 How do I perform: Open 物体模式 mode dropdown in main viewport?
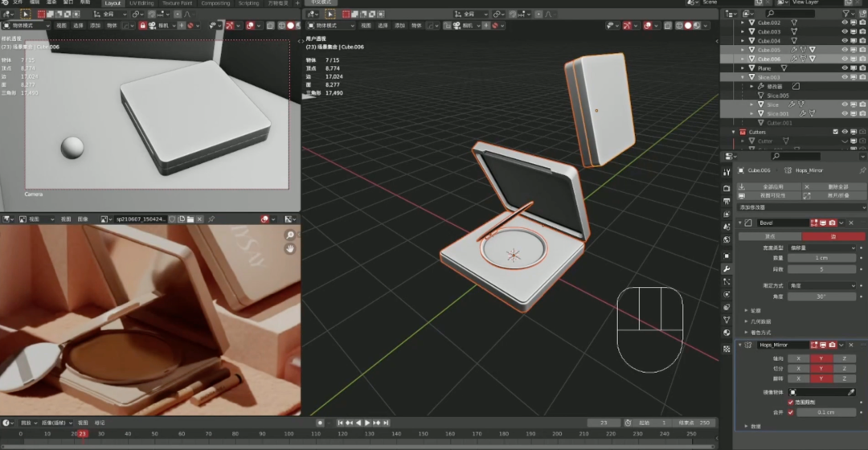(x=331, y=26)
